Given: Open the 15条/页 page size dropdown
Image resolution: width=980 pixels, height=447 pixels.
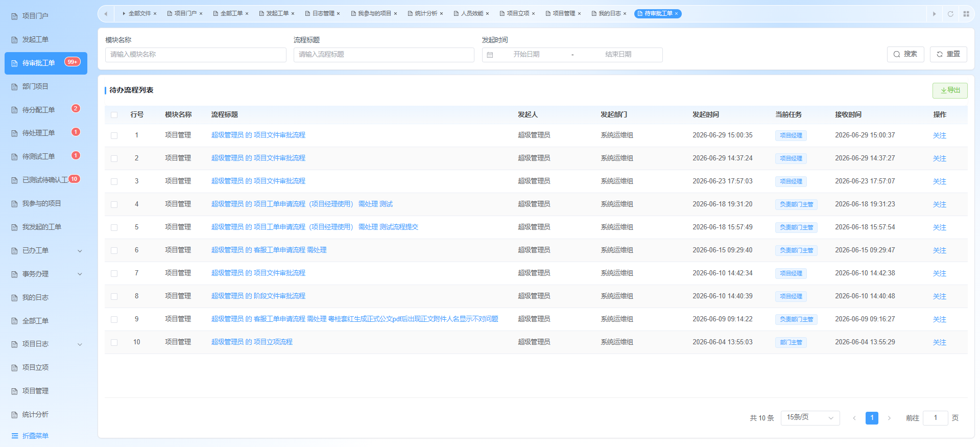Looking at the screenshot, I should pyautogui.click(x=810, y=418).
